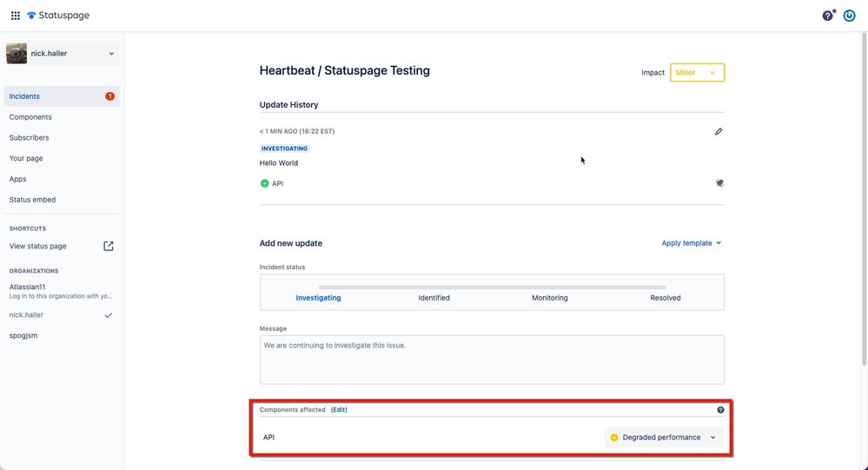Screen dimensions: 868x470
Task: Go to Components in the sidebar
Action: (x=30, y=116)
